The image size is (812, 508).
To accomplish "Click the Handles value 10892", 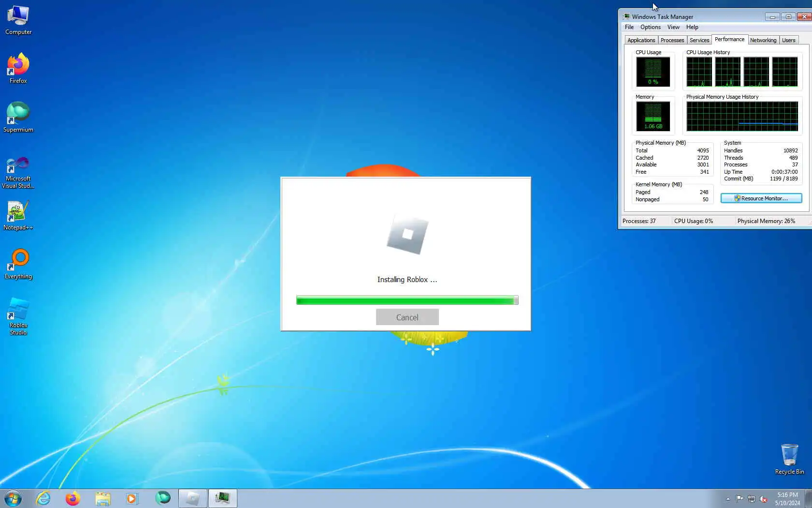I will point(791,150).
